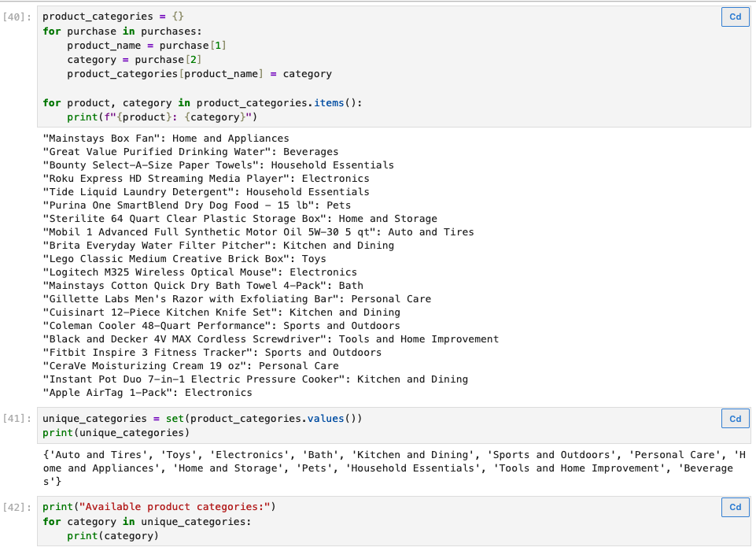Click the print(f"{product}: {category}") line
The image size is (756, 551).
[x=162, y=117]
